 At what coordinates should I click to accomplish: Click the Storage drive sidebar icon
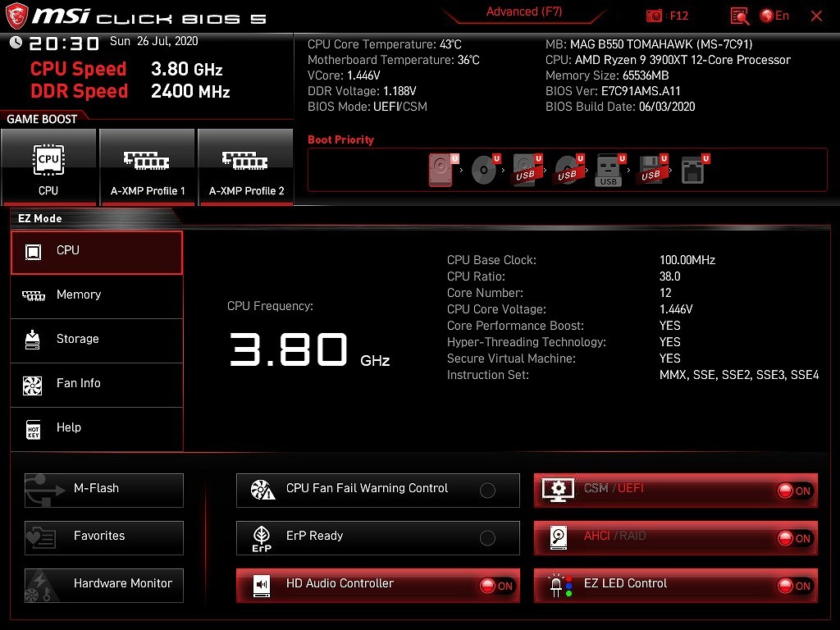tap(33, 340)
